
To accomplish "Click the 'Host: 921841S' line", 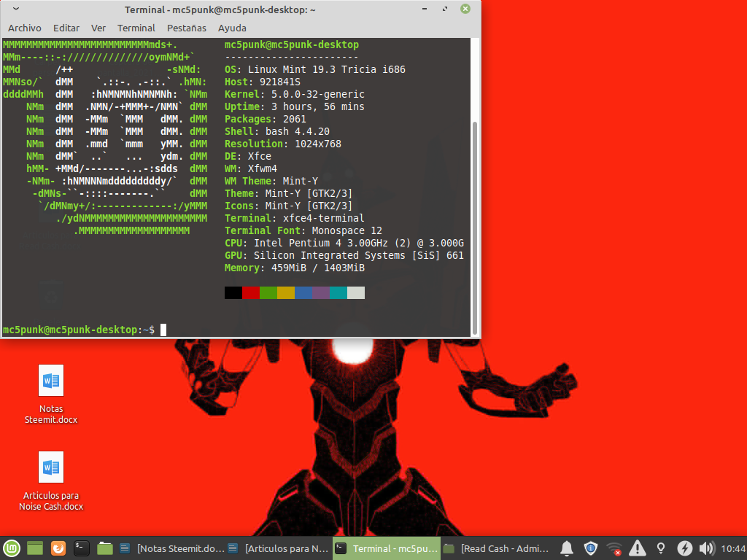I will [263, 82].
